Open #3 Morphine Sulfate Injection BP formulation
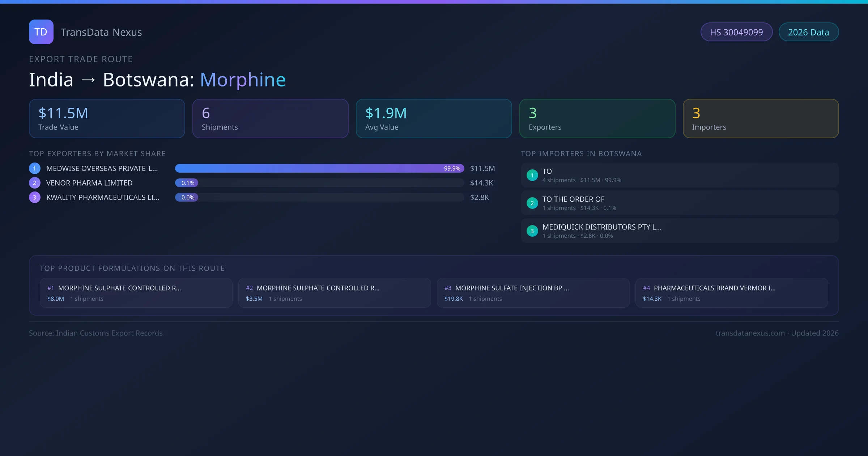Viewport: 868px width, 456px height. pyautogui.click(x=533, y=293)
